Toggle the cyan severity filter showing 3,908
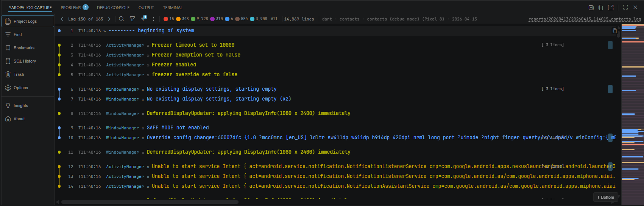The image size is (644, 206). [x=259, y=19]
